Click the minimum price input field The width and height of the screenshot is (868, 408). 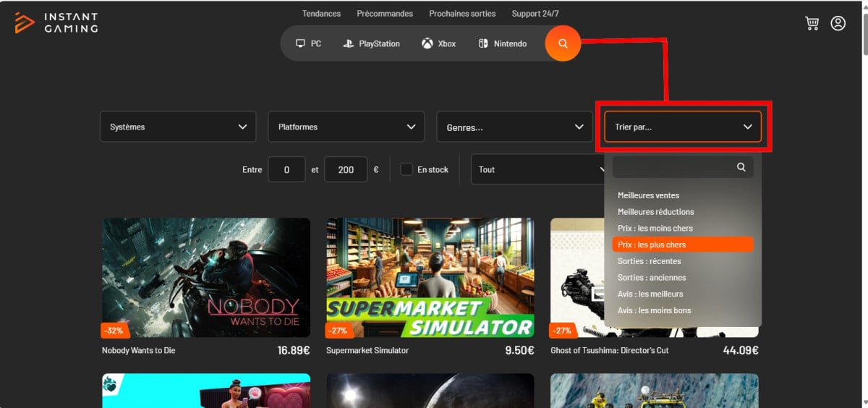[x=286, y=169]
